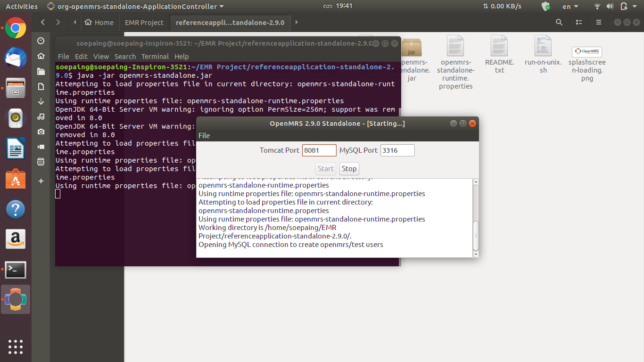
Task: Select the README.txt file
Action: [x=499, y=54]
